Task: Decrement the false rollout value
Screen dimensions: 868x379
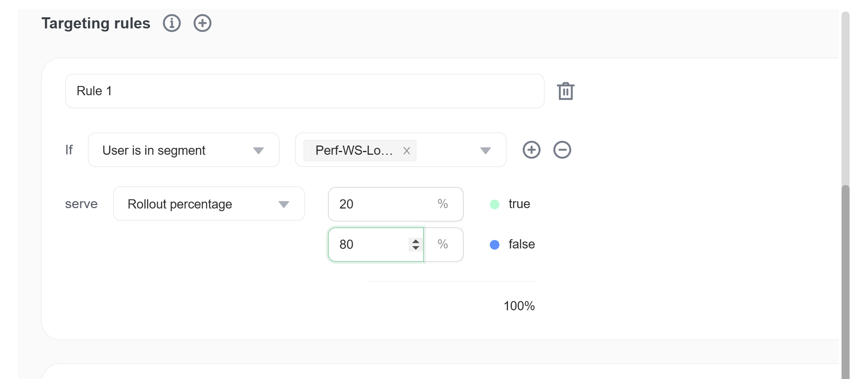Action: [416, 248]
